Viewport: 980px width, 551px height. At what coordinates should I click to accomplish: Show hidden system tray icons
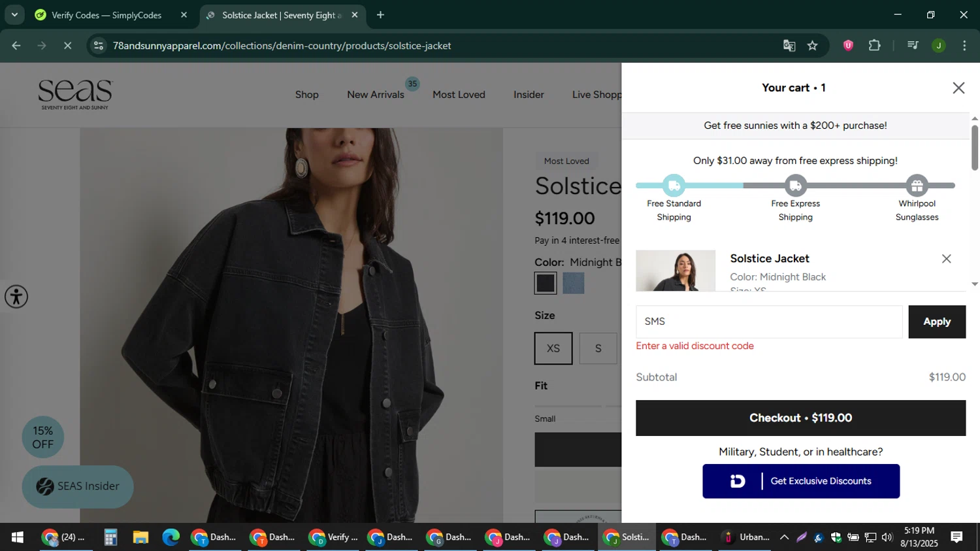tap(784, 537)
